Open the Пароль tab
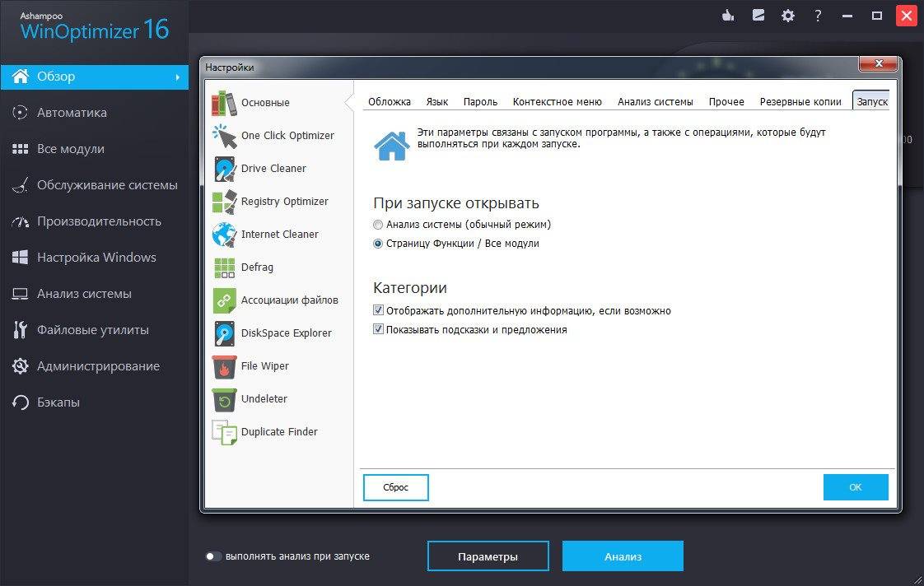This screenshot has height=586, width=924. [480, 102]
